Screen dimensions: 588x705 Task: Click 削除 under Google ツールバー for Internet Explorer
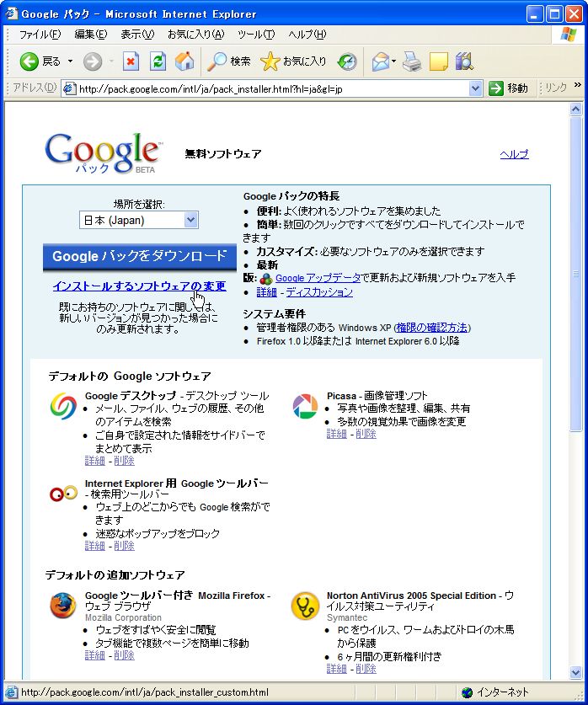pyautogui.click(x=124, y=546)
